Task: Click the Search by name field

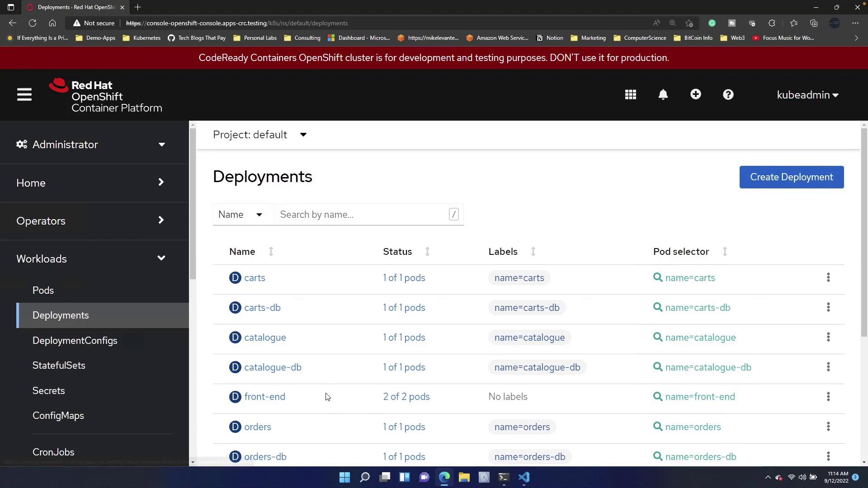Action: (x=362, y=215)
